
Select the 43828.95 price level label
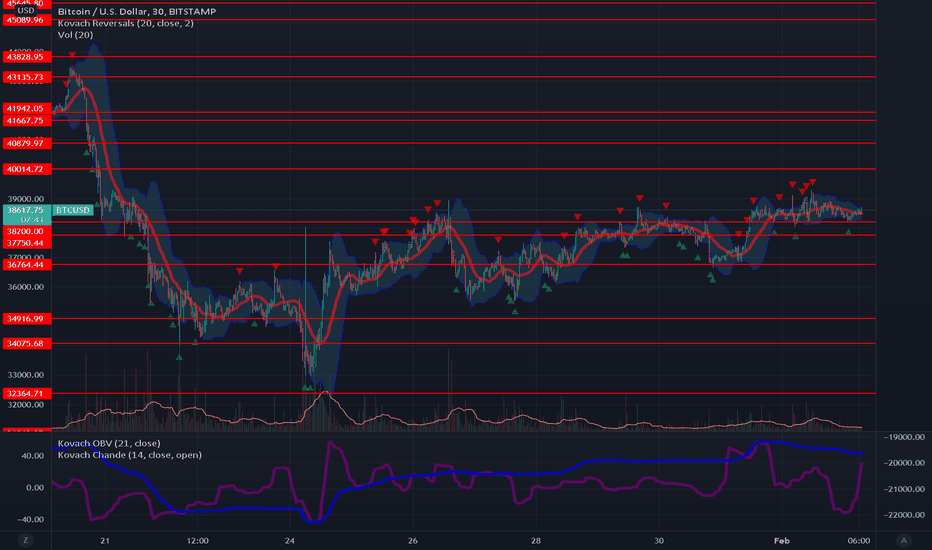27,57
